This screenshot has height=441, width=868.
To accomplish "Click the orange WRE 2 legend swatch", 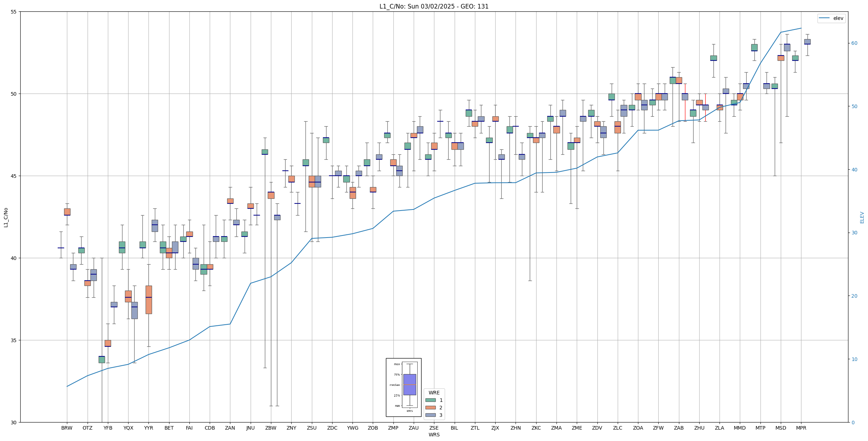I will click(x=430, y=408).
